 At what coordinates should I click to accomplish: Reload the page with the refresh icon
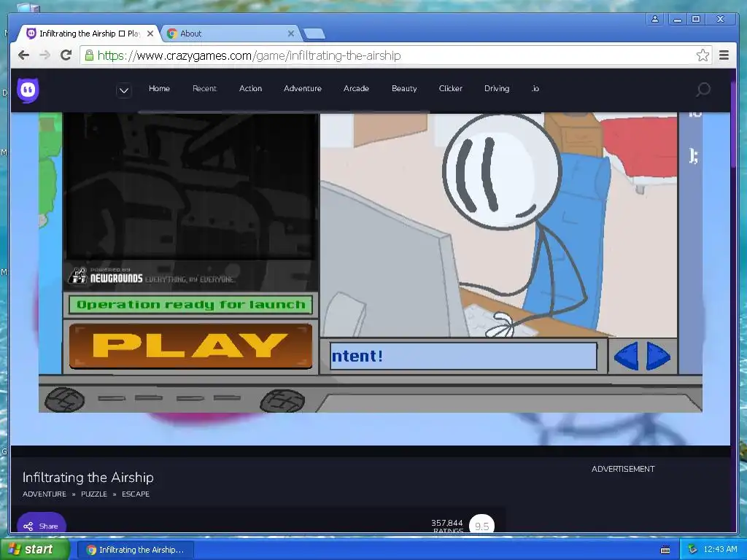pyautogui.click(x=66, y=55)
